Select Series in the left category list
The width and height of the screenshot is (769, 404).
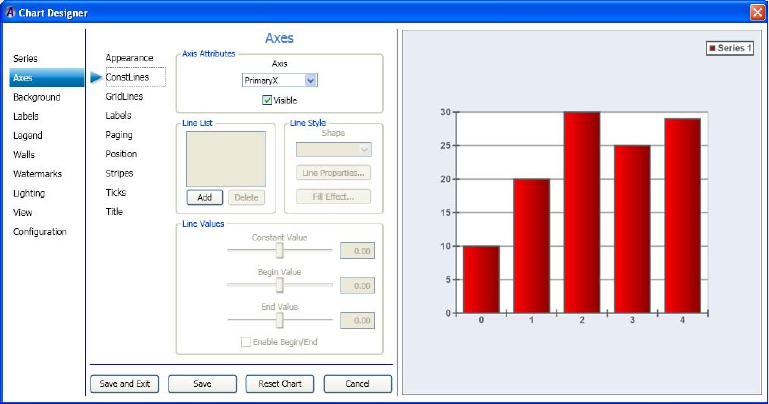tap(25, 58)
